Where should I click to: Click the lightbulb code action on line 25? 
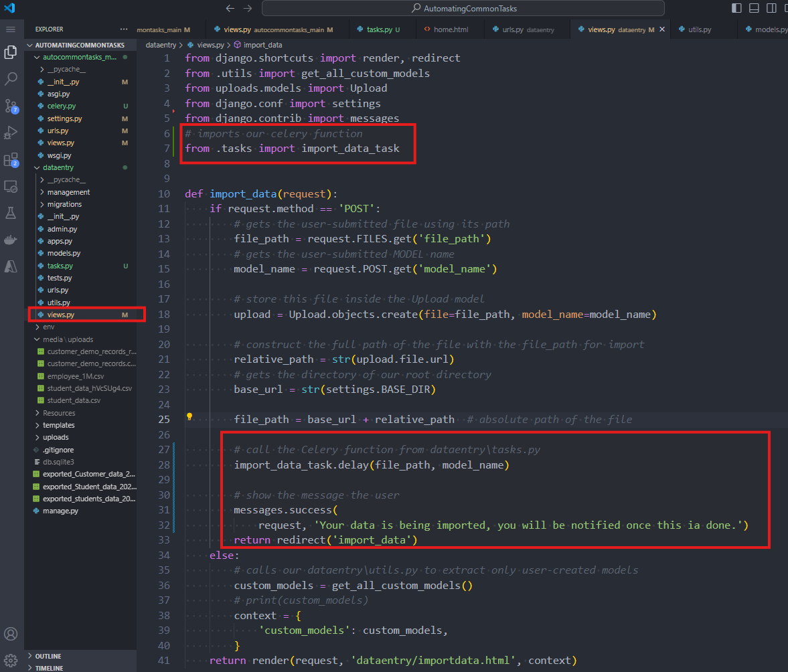coord(189,416)
